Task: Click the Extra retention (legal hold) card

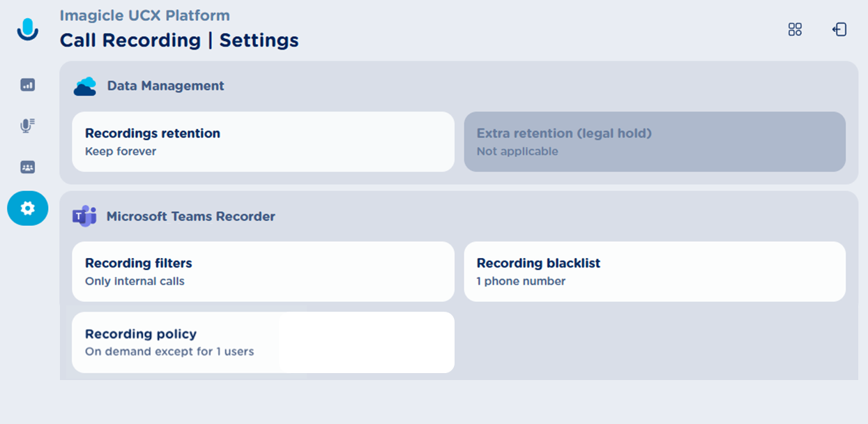Action: 655,142
